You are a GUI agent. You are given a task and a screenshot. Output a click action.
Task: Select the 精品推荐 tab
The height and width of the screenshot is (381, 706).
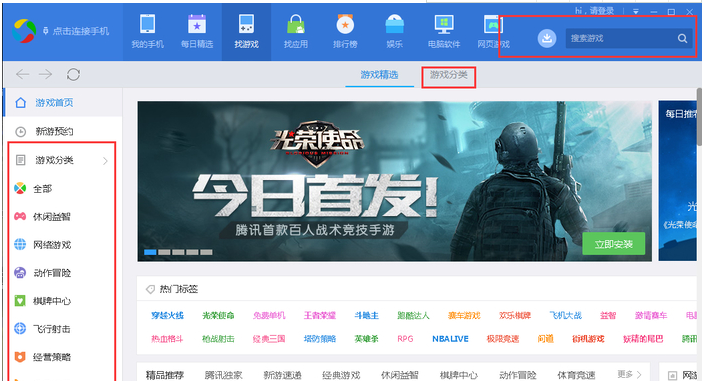[165, 375]
